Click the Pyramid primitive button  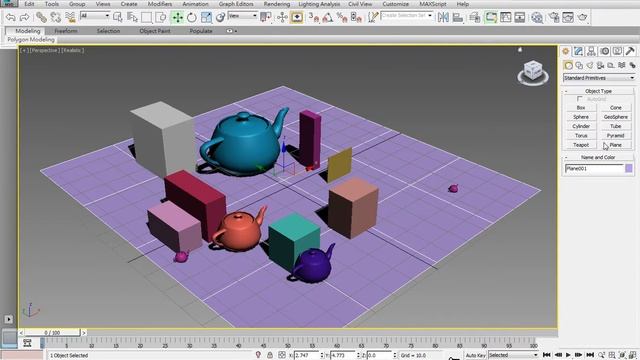click(616, 136)
